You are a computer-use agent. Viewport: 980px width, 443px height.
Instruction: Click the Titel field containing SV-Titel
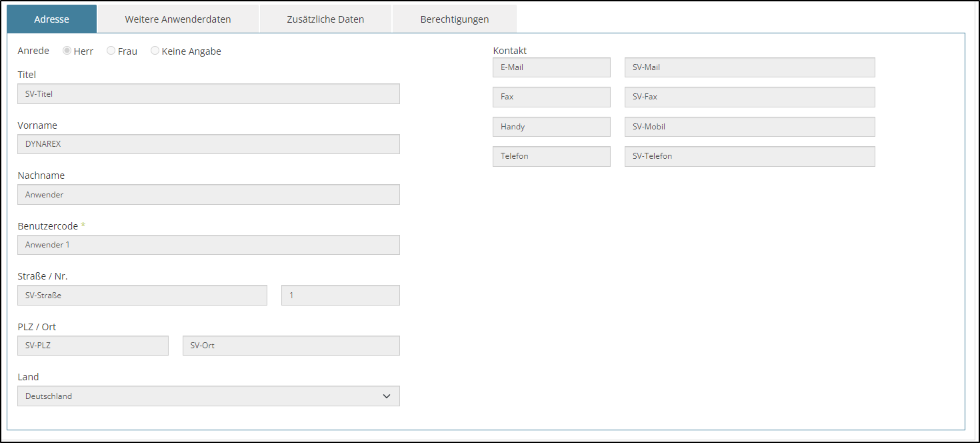[x=208, y=94]
